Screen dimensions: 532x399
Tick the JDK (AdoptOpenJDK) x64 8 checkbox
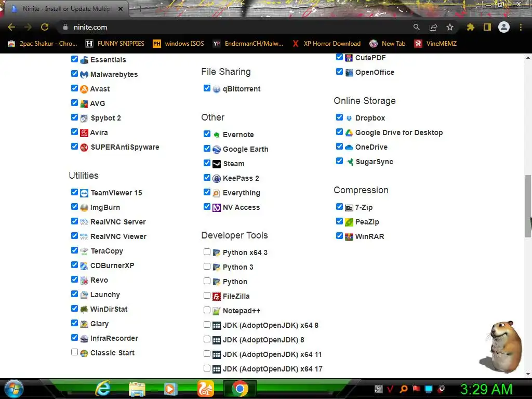point(207,324)
